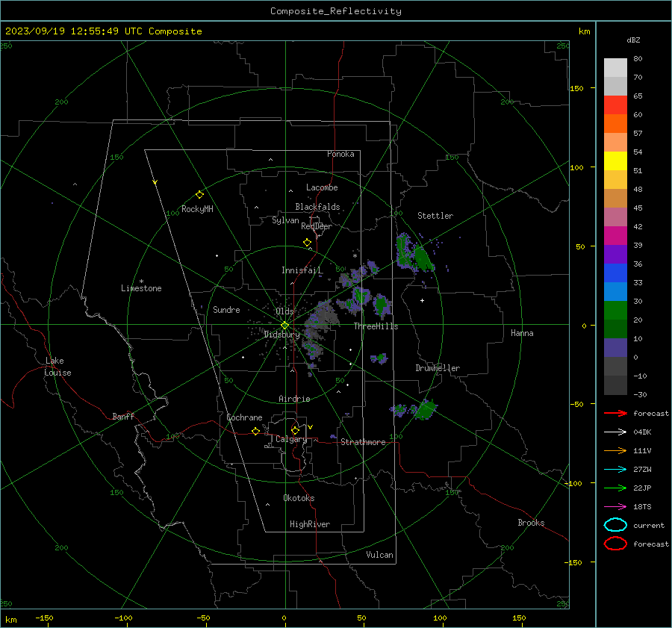Viewport: 672px width, 628px height.
Task: Click the yellow diamond marker below RedDeer
Action: (x=308, y=243)
